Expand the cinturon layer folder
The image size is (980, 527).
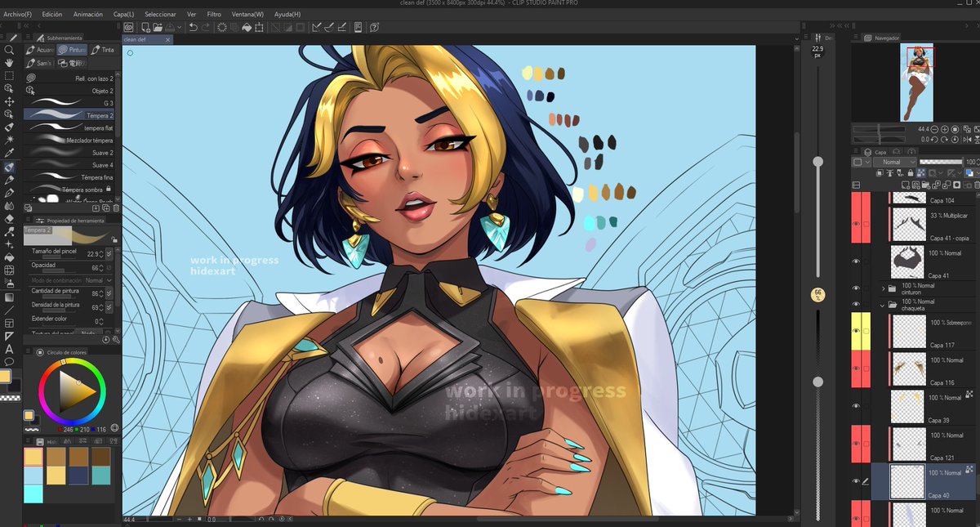(x=884, y=288)
